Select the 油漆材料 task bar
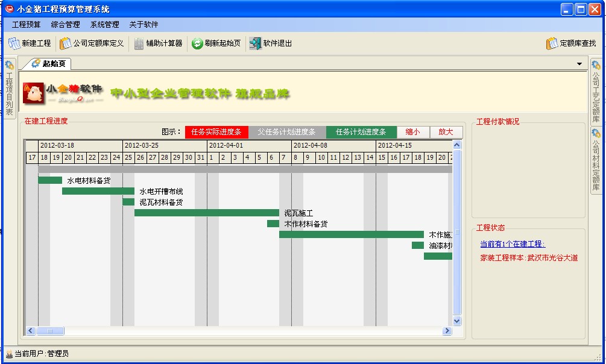Image resolution: width=606 pixels, height=364 pixels. tap(418, 245)
